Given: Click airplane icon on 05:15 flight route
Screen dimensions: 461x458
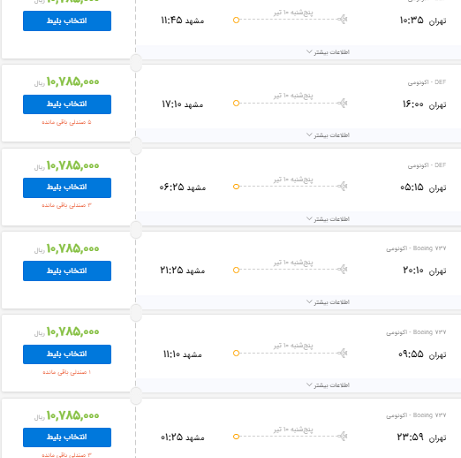Looking at the screenshot, I should (342, 186).
